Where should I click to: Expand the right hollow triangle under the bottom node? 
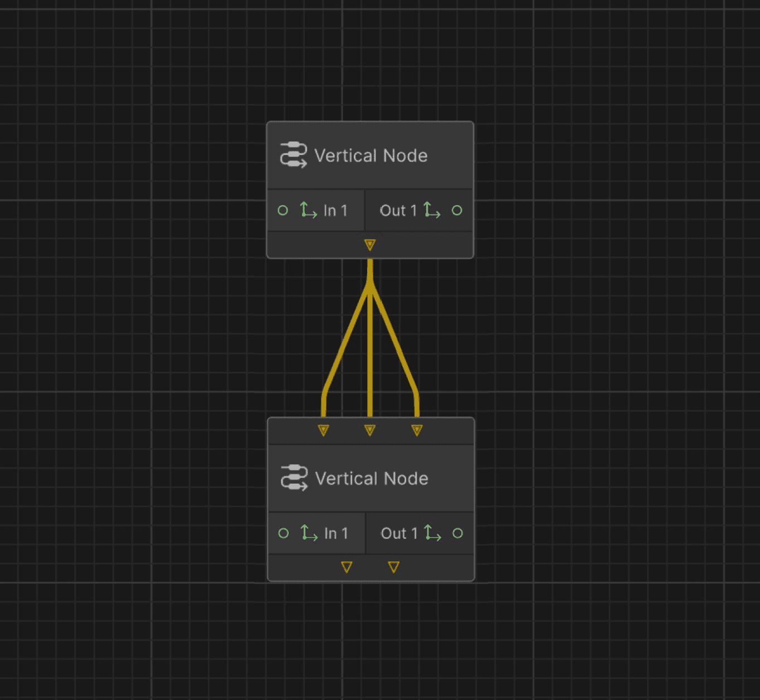(394, 566)
